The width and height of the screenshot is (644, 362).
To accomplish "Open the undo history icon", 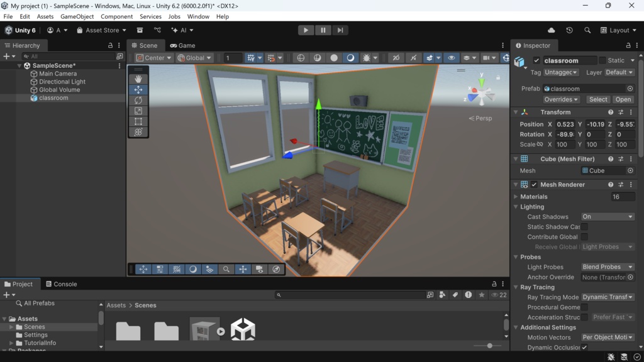I will click(x=569, y=30).
